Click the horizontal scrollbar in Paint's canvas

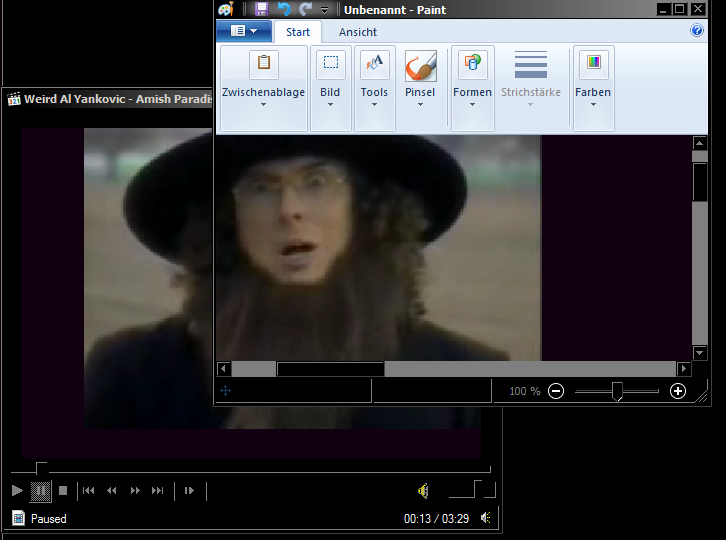[330, 369]
